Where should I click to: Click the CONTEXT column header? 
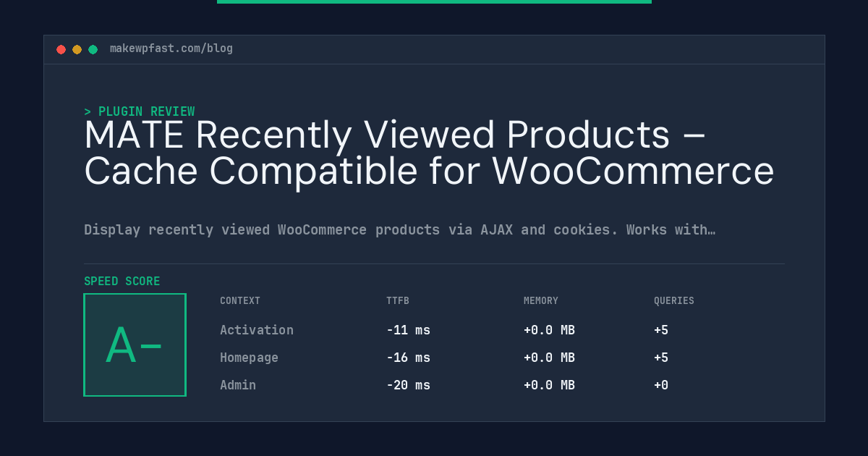240,301
